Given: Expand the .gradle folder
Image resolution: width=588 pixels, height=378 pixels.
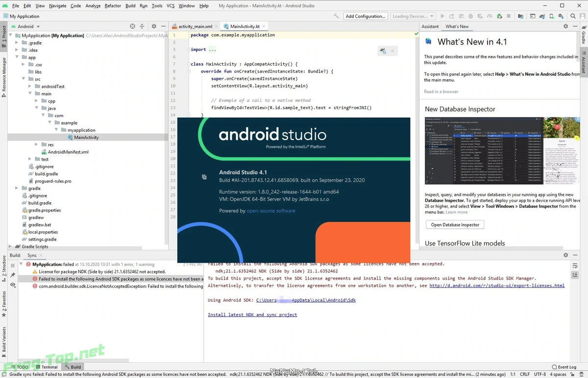Looking at the screenshot, I should tap(17, 43).
